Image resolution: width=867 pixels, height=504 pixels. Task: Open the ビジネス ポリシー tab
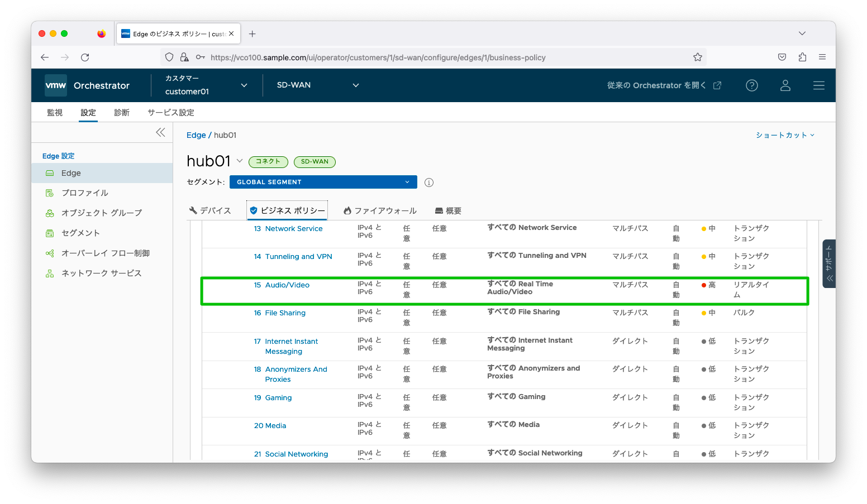point(287,210)
